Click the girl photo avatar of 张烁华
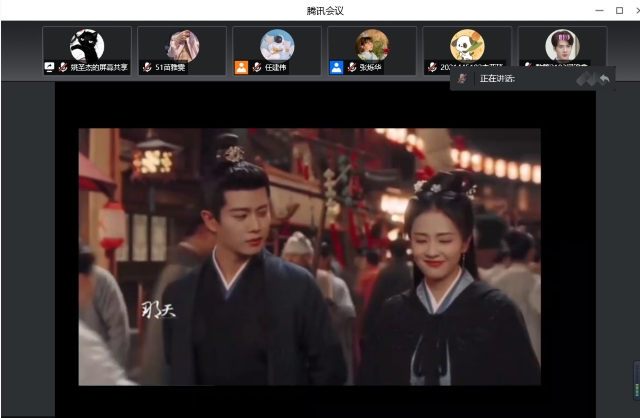 (x=372, y=45)
